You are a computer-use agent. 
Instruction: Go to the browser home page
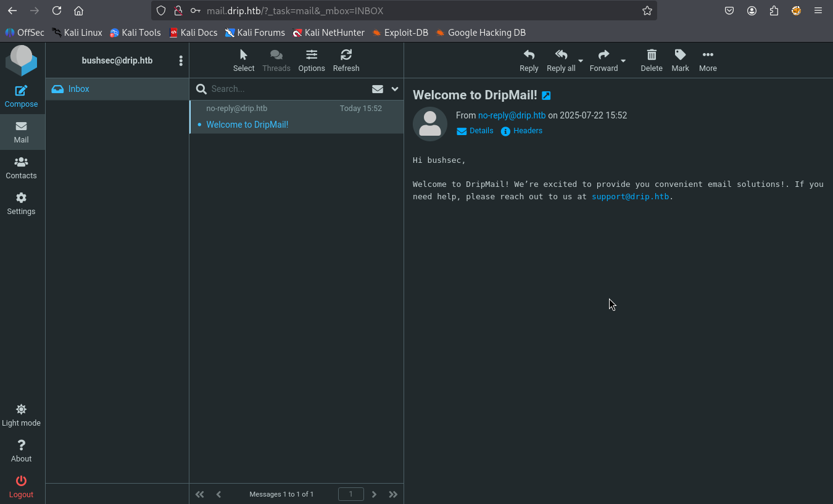pos(78,10)
